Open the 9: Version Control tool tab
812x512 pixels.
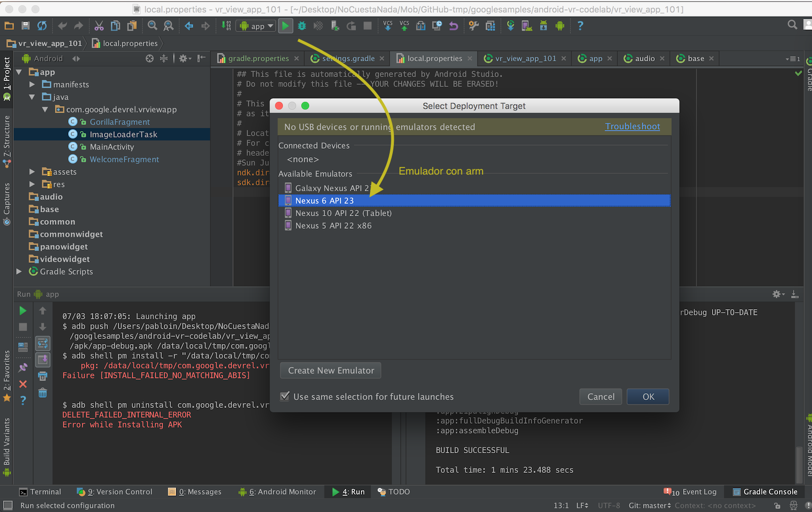point(114,492)
